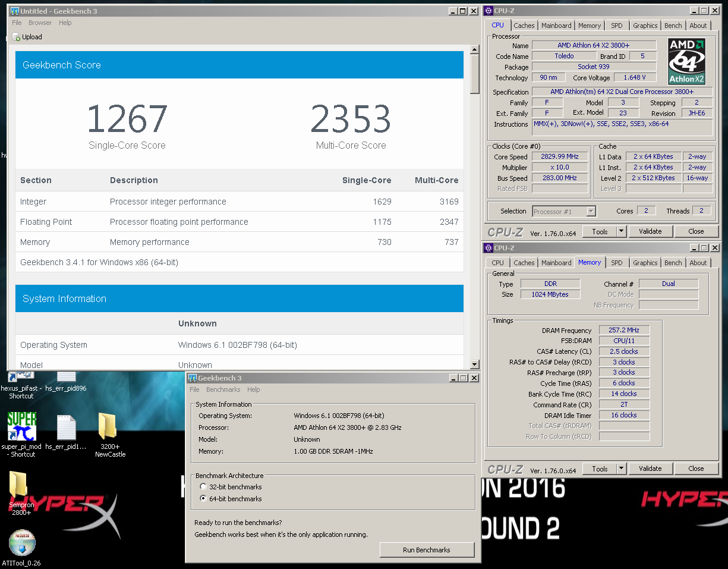Launch super_pi_mod Shortcut desktop icon
728x569 pixels.
point(21,435)
